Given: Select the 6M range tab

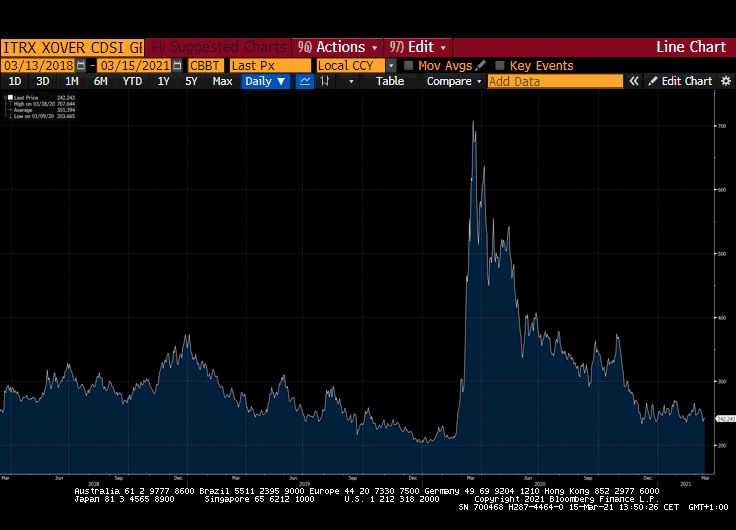Looking at the screenshot, I should [x=100, y=81].
